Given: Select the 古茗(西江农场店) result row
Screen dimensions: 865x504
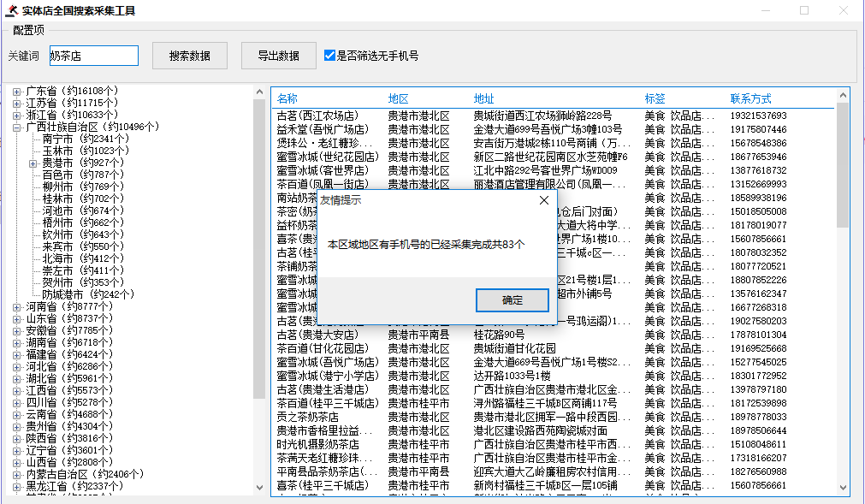Looking at the screenshot, I should tap(317, 116).
